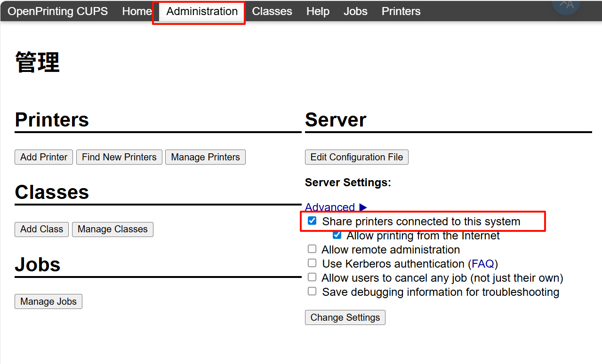
Task: Switch to the Classes tab
Action: click(x=272, y=11)
